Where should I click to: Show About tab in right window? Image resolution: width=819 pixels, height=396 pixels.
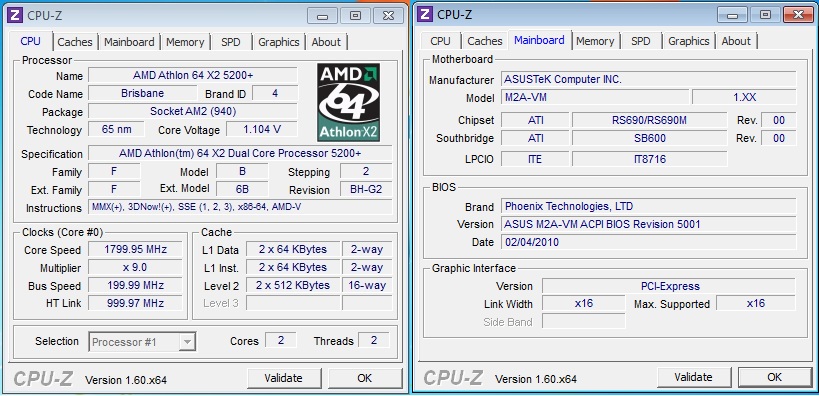tap(736, 41)
